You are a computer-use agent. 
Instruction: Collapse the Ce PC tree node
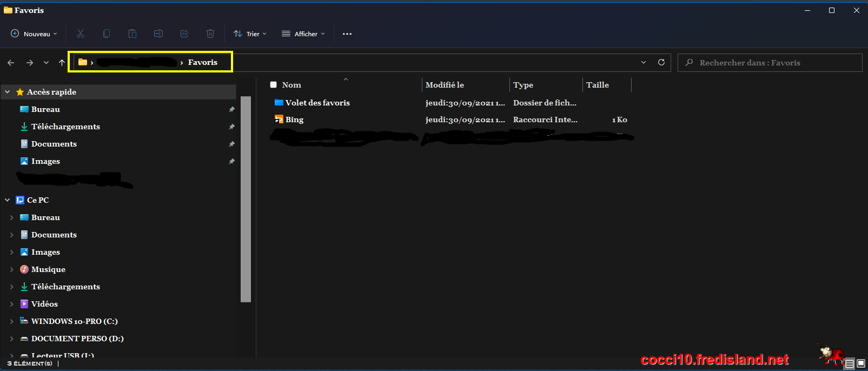[x=8, y=200]
